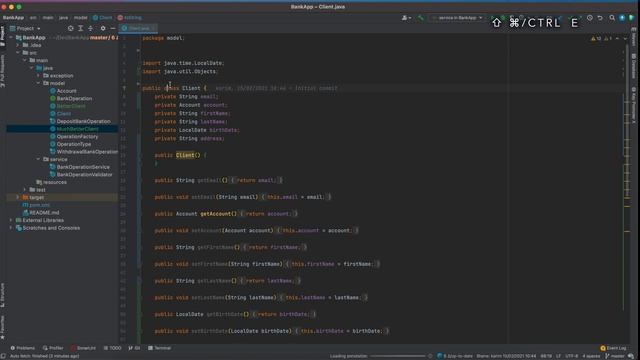The image size is (640, 360).
Task: Click the Search Everywhere magnifier icon
Action: point(612,18)
